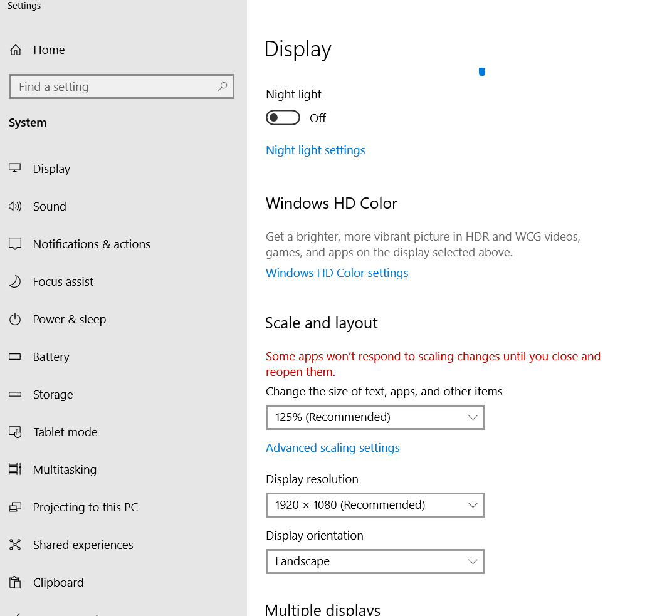The height and width of the screenshot is (616, 672).
Task: Click the Sound speaker icon
Action: pos(15,206)
